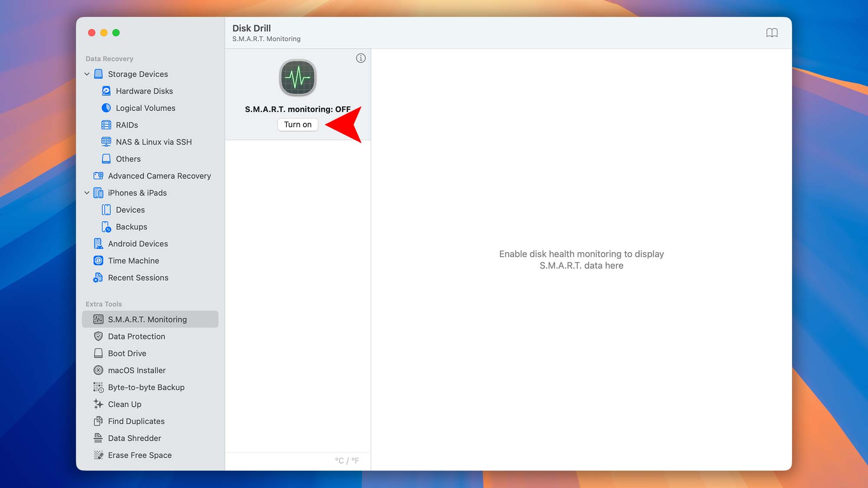Enable S.M.A.R.T. monitoring via Turn on
The height and width of the screenshot is (488, 868).
pyautogui.click(x=297, y=124)
